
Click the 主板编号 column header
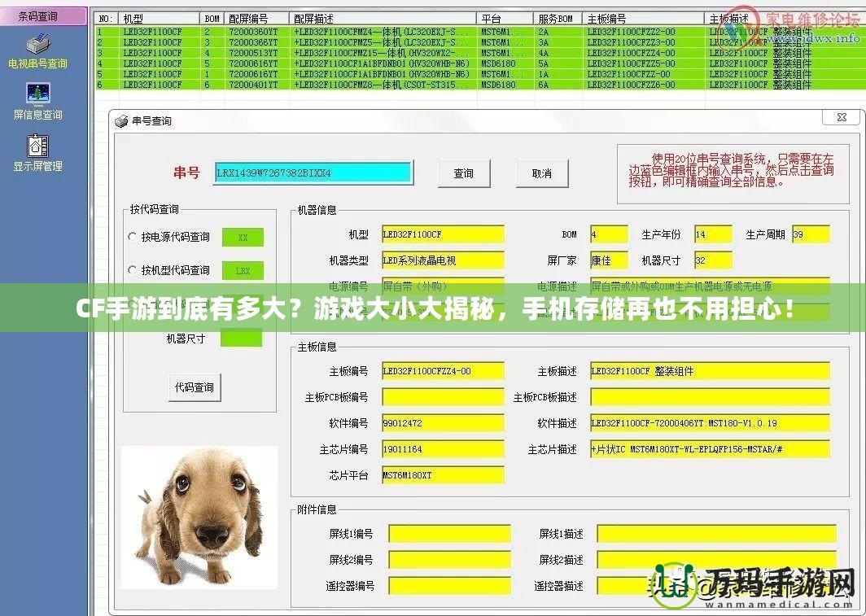644,19
